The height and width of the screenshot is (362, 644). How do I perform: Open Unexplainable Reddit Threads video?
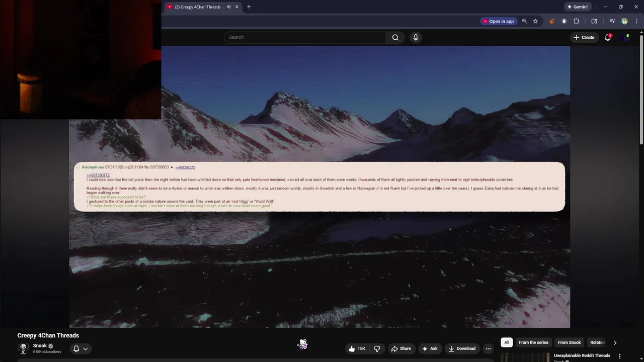[582, 355]
